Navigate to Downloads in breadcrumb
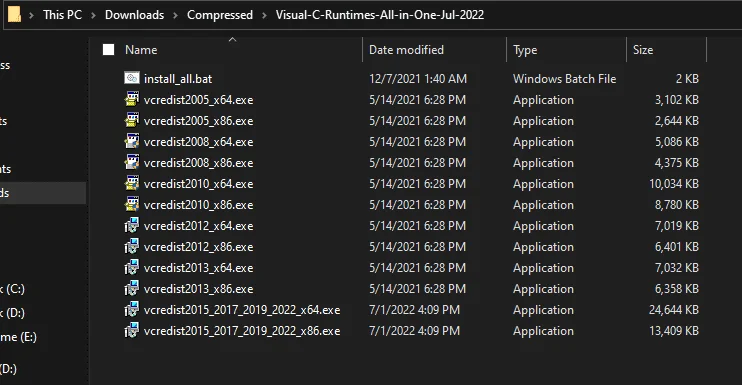The image size is (742, 385). pyautogui.click(x=134, y=15)
